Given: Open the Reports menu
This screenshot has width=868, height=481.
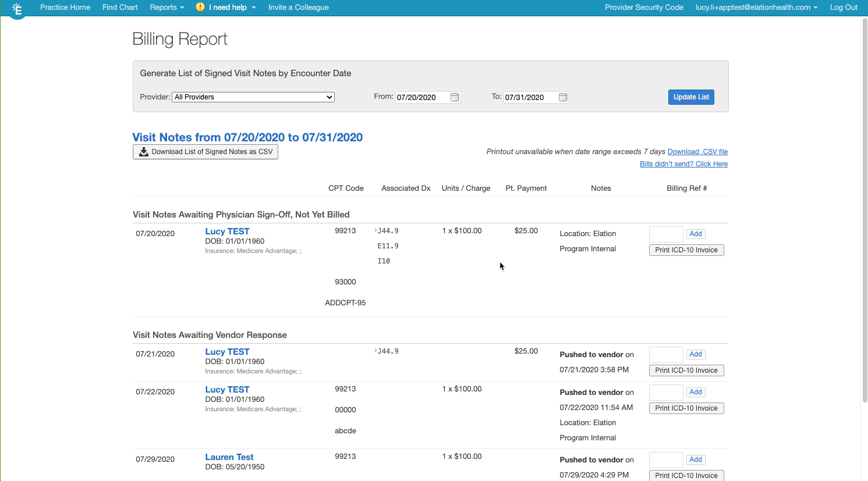Looking at the screenshot, I should [166, 8].
